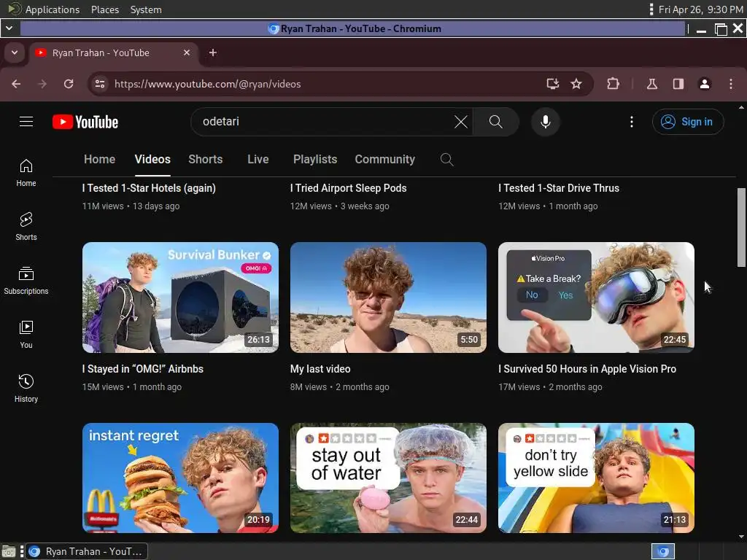Select the Videos tab
The height and width of the screenshot is (560, 747).
152,160
